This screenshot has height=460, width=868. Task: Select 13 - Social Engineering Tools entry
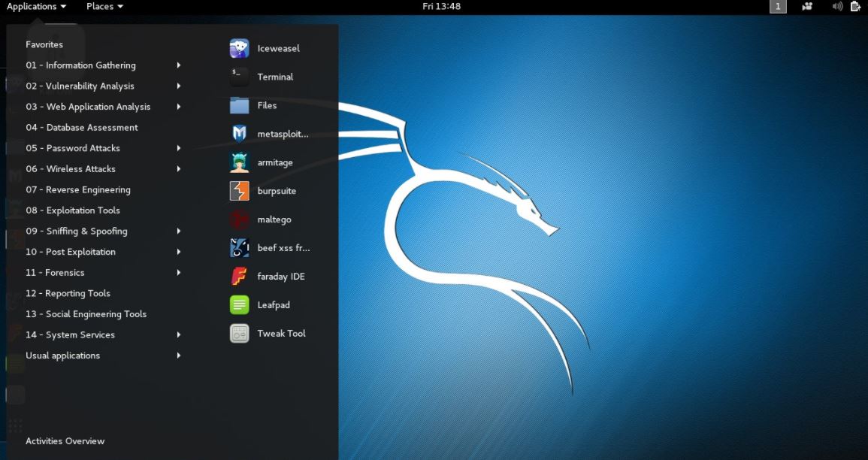tap(86, 314)
